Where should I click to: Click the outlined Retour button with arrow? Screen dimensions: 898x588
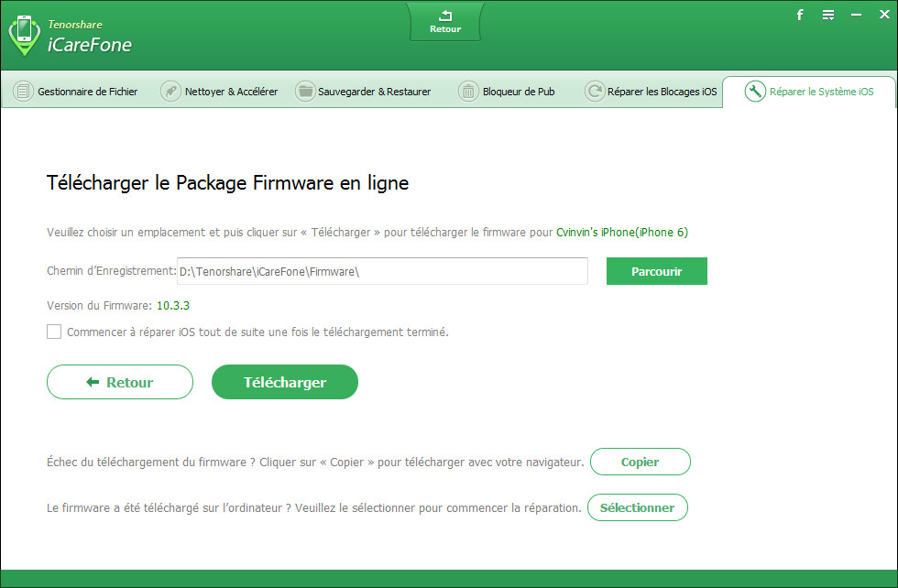coord(120,382)
